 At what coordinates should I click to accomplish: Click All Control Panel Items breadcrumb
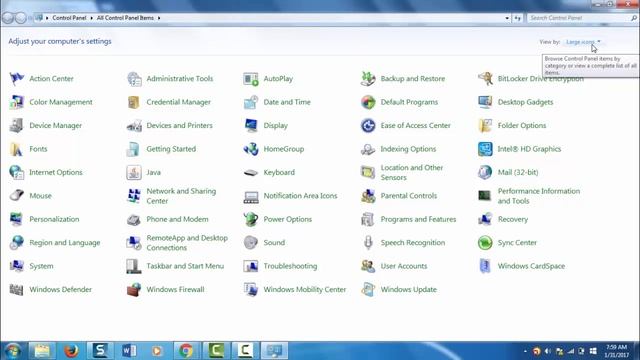click(125, 18)
